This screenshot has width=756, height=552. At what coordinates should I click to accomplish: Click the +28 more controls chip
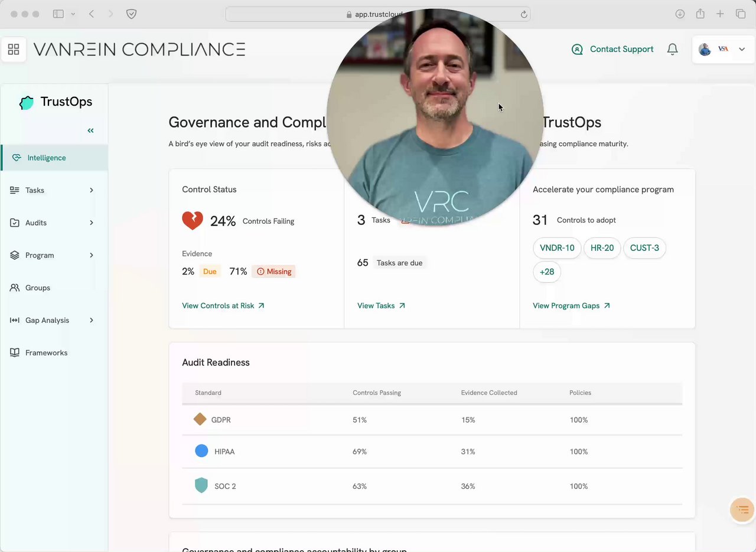click(x=547, y=272)
